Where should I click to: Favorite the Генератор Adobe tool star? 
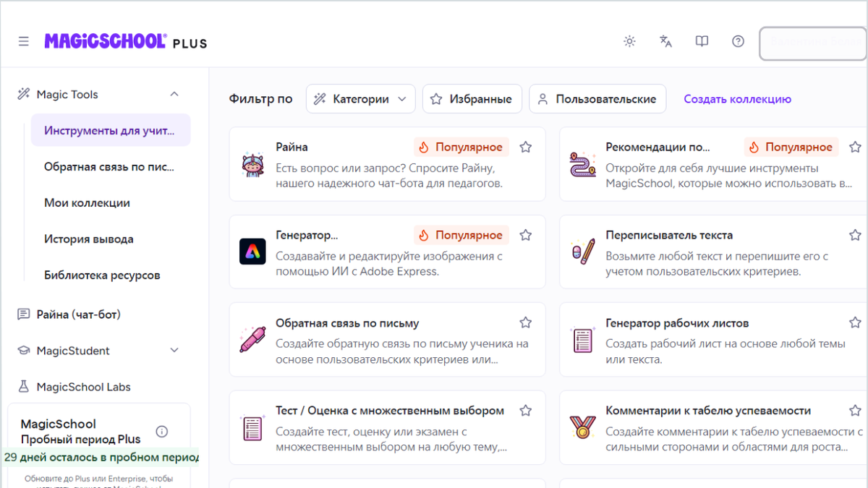pos(526,235)
